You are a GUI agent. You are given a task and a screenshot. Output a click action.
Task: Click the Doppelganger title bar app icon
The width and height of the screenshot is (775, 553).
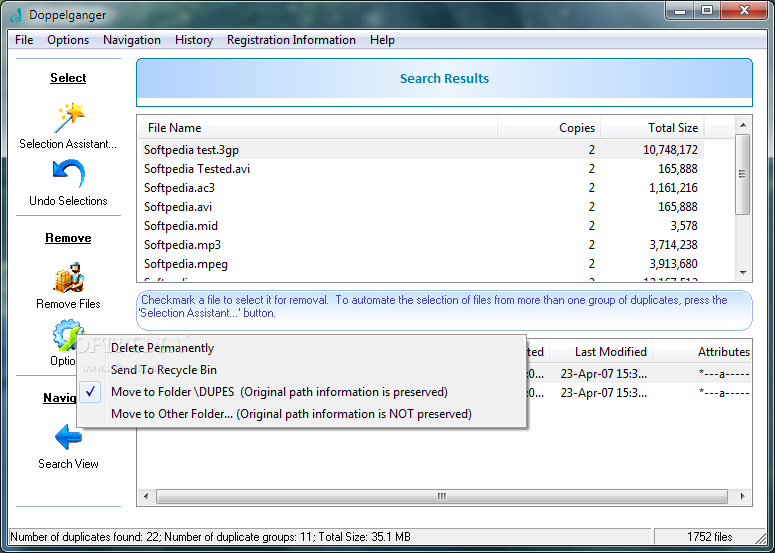pyautogui.click(x=16, y=15)
